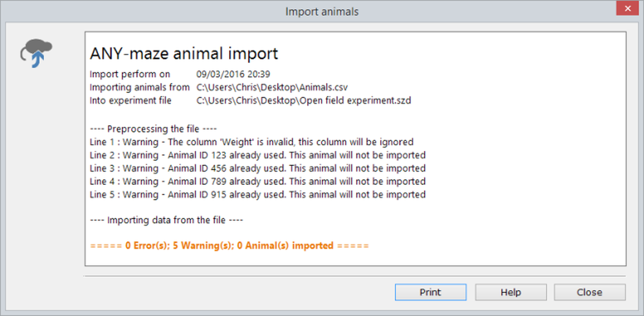Click the 'Importing data from the file' header
Viewport: 644px width, 316px height.
[167, 220]
